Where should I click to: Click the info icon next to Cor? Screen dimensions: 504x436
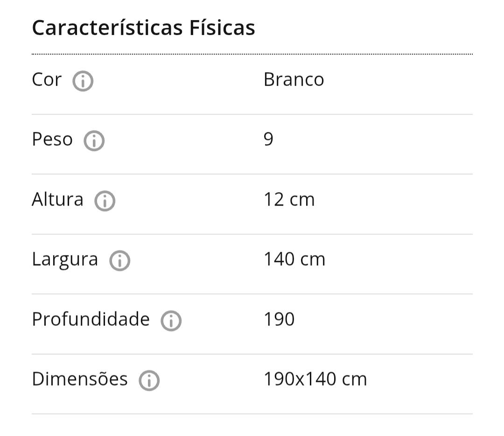pos(83,81)
